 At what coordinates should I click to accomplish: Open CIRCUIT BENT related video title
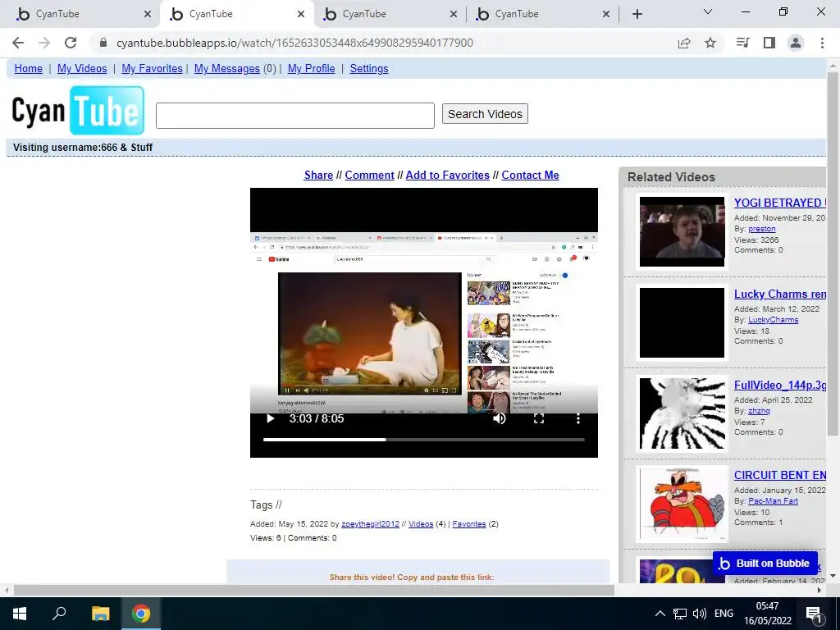pyautogui.click(x=780, y=475)
